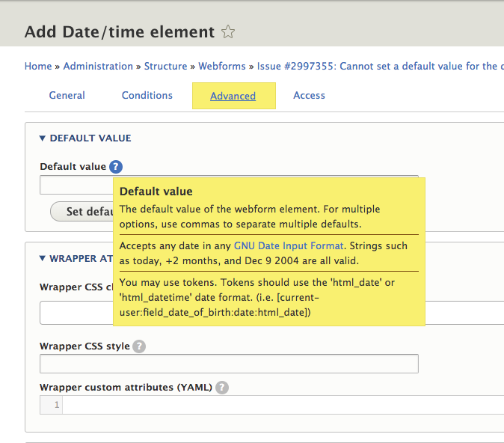Click into the Wrapper CSS style field
Image resolution: width=504 pixels, height=443 pixels.
tap(228, 364)
